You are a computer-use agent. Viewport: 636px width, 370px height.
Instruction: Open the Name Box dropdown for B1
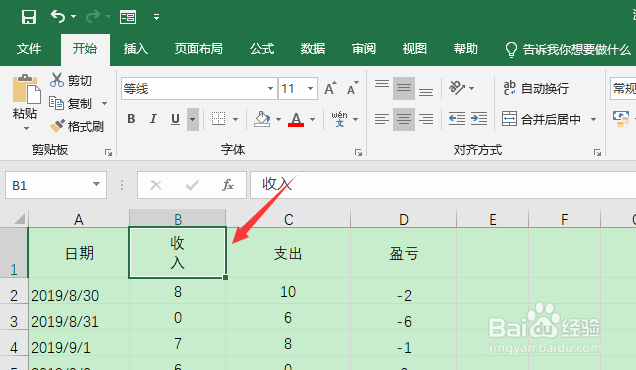[x=96, y=185]
